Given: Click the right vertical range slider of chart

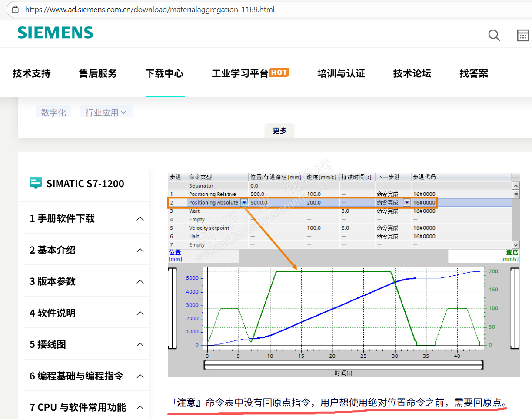Looking at the screenshot, I should 515,308.
